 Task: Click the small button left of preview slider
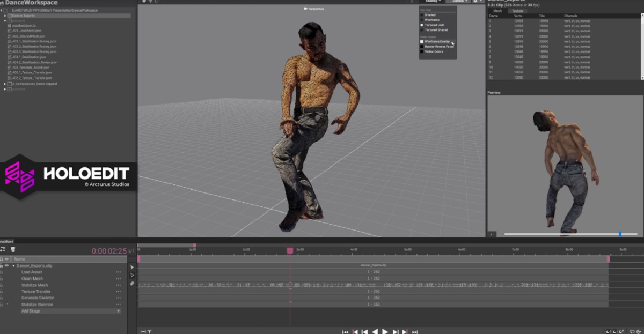[x=493, y=234]
